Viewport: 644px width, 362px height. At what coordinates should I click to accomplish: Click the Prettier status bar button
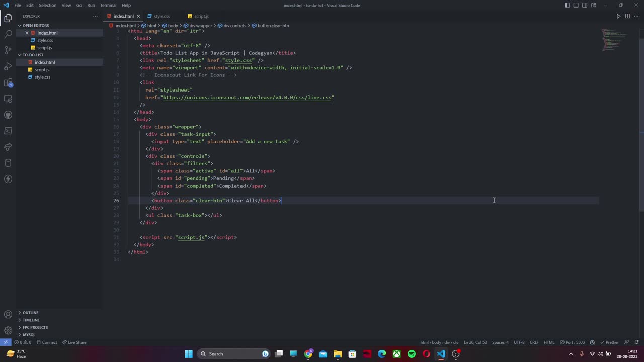coord(609,342)
